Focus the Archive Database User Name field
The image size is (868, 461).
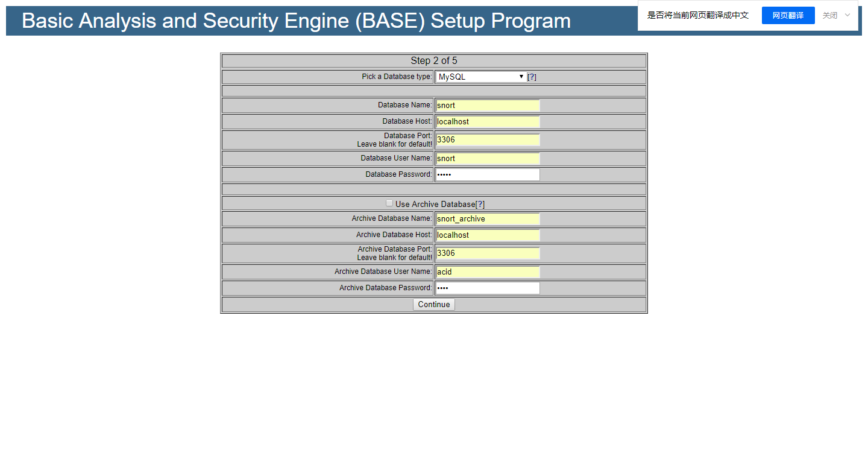point(488,272)
